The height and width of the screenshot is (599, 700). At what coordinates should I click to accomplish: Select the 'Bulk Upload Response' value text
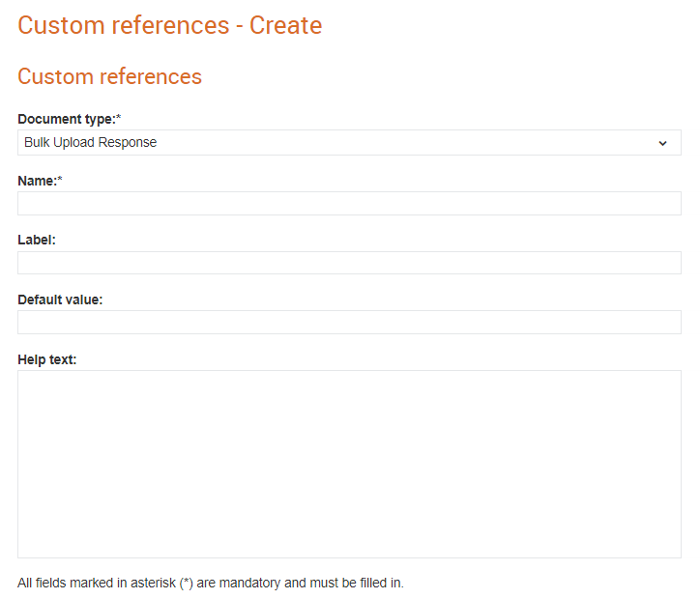pos(90,142)
